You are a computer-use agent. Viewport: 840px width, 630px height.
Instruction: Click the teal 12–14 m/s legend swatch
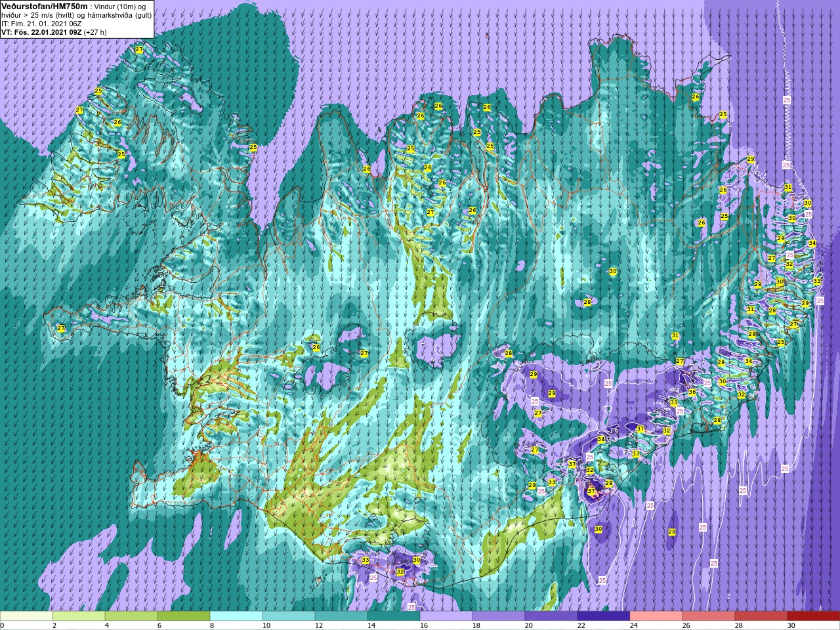341,616
